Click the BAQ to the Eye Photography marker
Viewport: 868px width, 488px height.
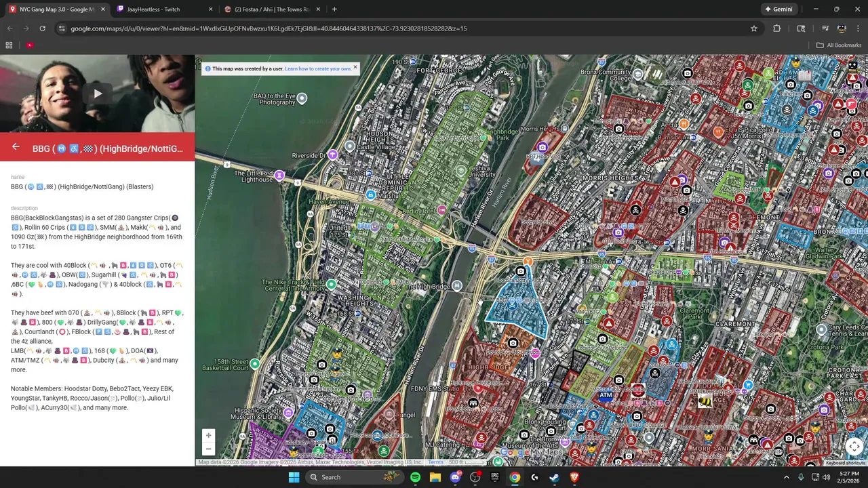pos(302,98)
